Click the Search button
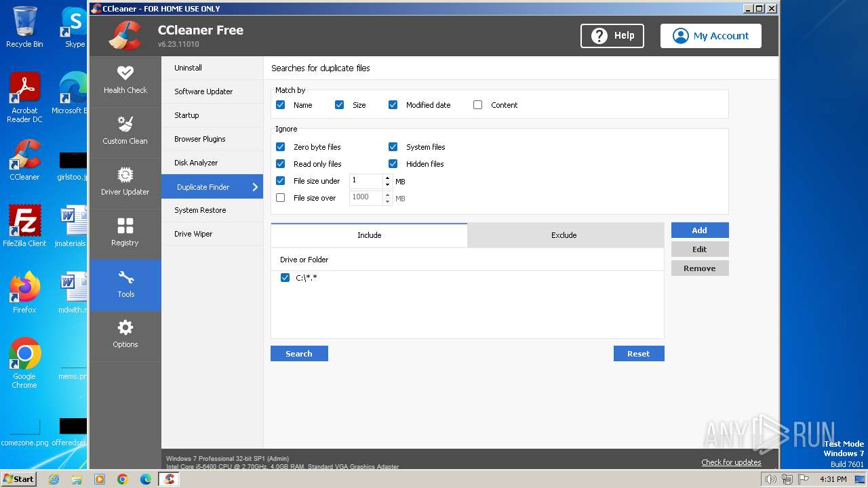868x488 pixels. (299, 354)
